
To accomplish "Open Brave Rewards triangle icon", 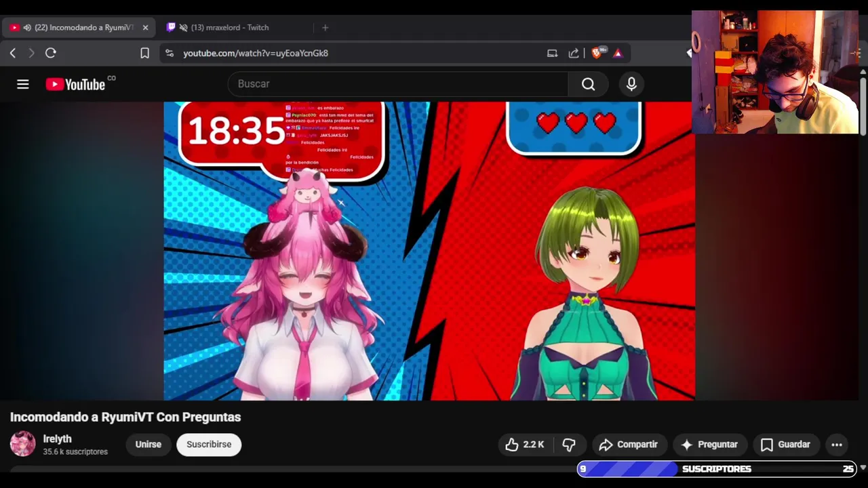I will (x=618, y=53).
